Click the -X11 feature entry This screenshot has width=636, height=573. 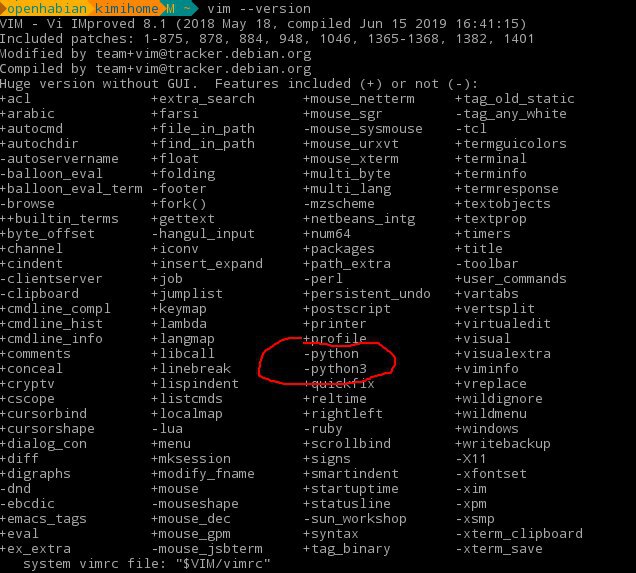point(471,459)
